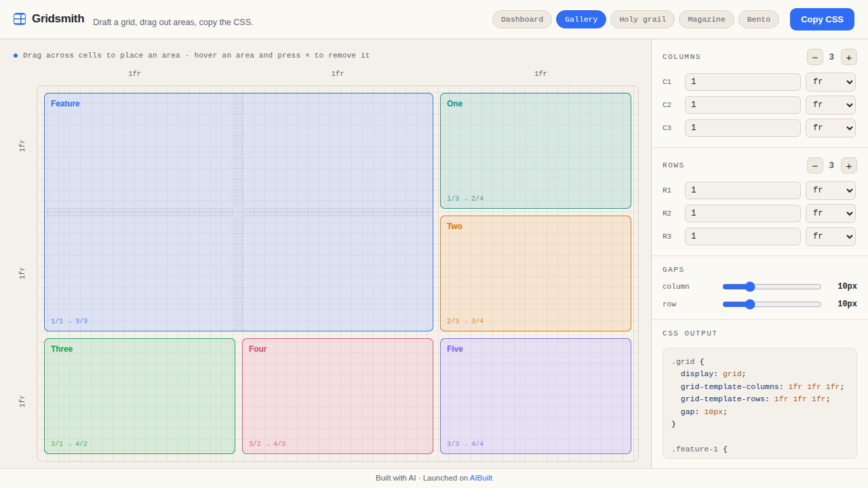This screenshot has width=868, height=488.
Task: Select the Gallery preset
Action: click(581, 19)
